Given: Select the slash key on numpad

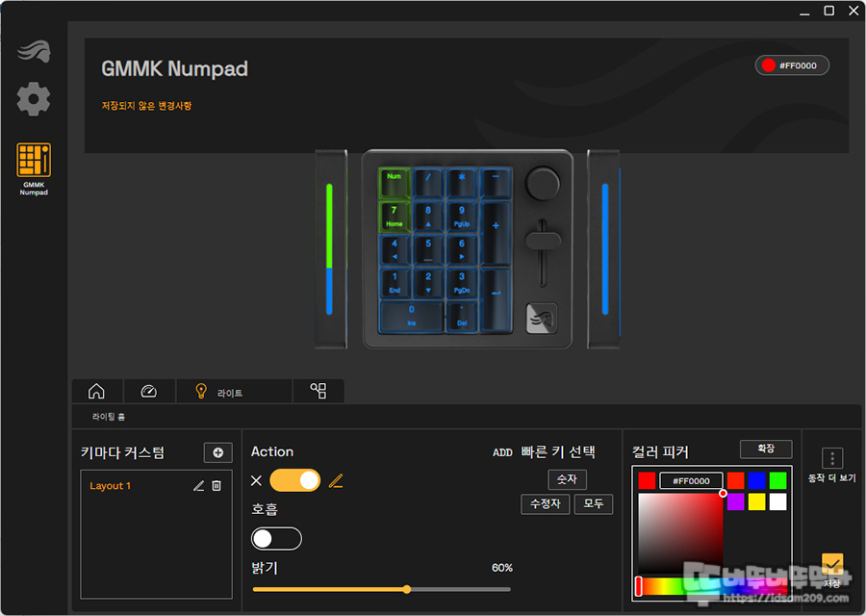Looking at the screenshot, I should (x=428, y=182).
